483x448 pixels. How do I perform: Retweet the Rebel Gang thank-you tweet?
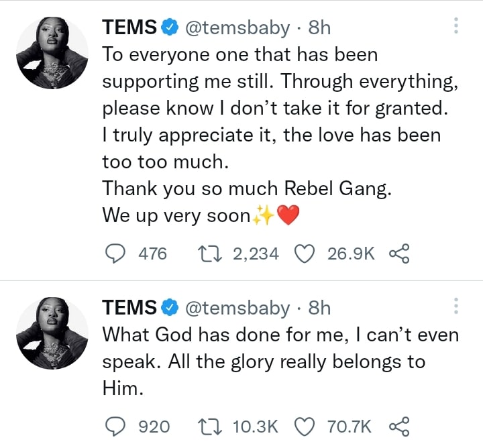(210, 254)
